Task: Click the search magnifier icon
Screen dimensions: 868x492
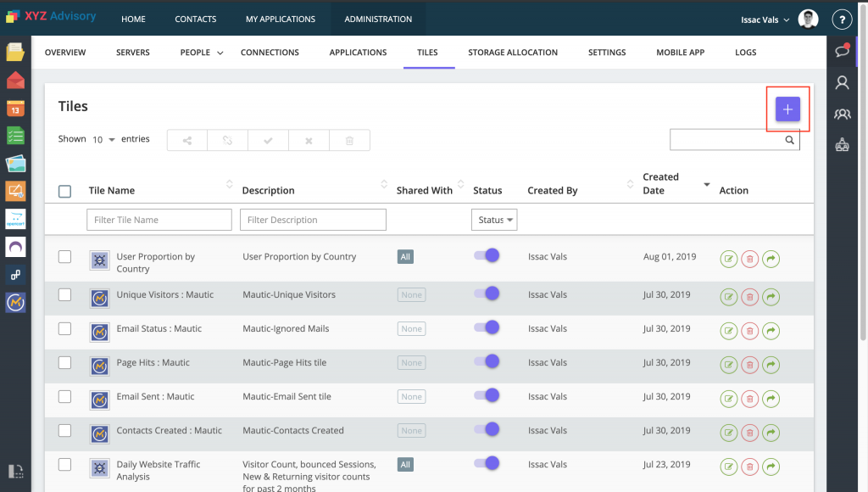Action: click(x=789, y=140)
